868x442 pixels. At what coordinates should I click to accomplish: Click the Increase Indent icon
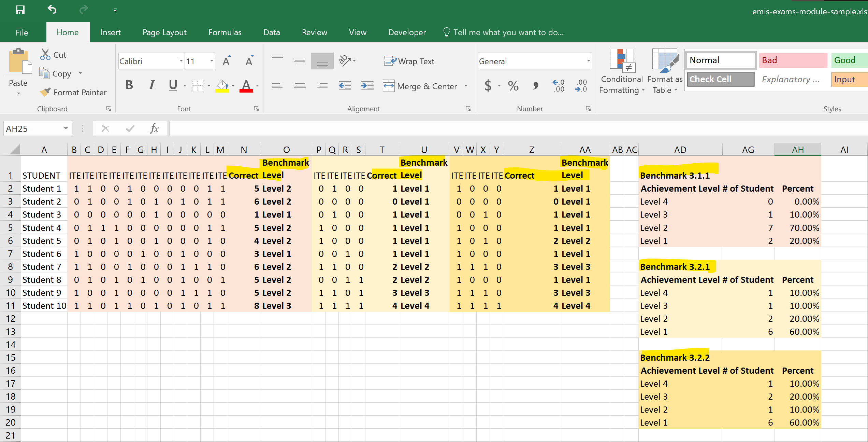[367, 86]
